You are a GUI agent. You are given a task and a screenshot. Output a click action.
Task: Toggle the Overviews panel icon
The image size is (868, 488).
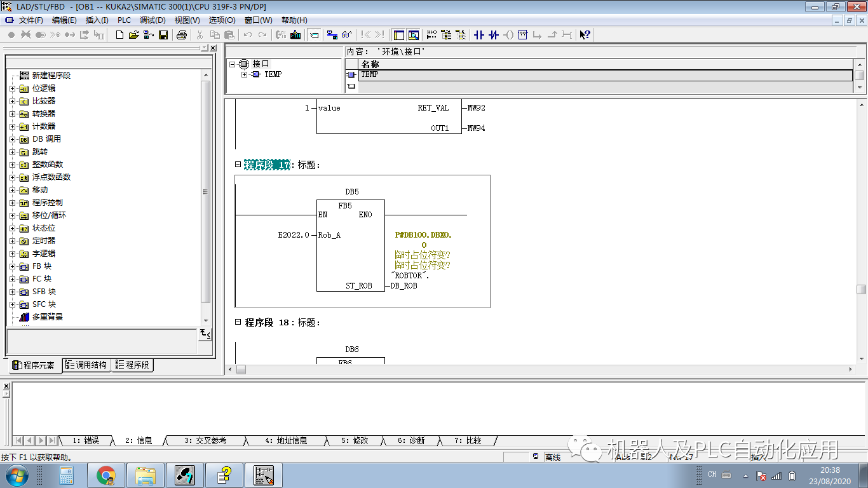point(399,35)
